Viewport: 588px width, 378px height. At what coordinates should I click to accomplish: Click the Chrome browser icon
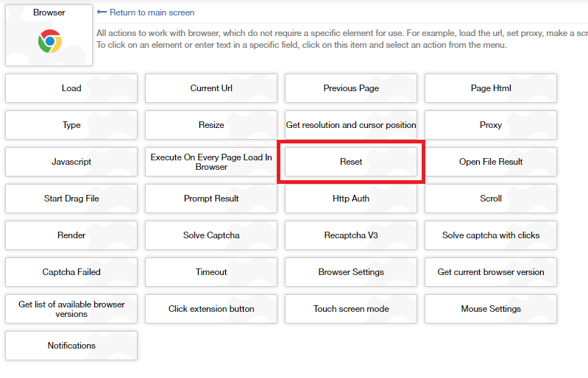pos(49,42)
